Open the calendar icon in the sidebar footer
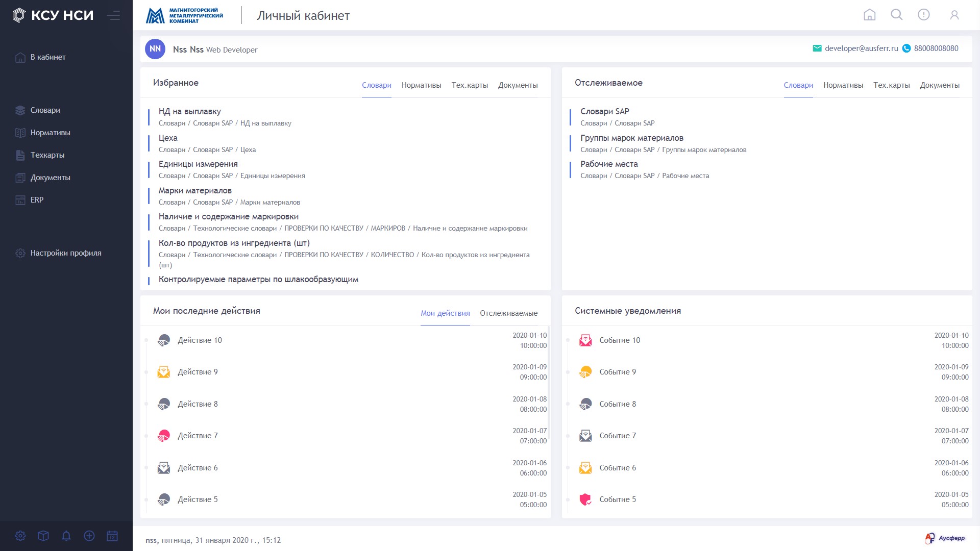 tap(112, 536)
